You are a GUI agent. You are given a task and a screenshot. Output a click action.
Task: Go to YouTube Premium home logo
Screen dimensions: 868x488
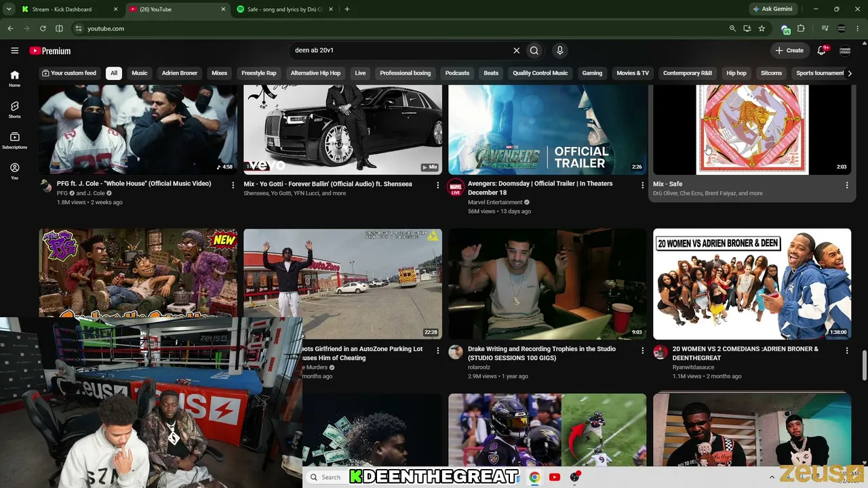50,51
